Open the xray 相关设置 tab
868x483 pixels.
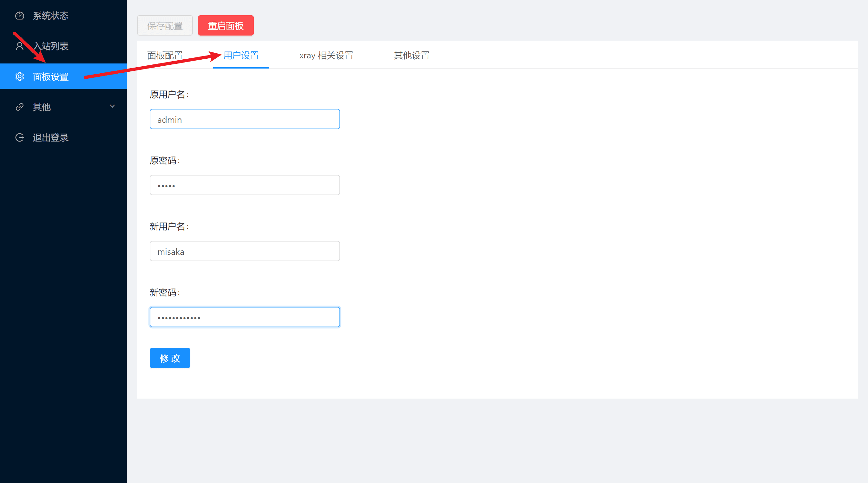pos(326,55)
